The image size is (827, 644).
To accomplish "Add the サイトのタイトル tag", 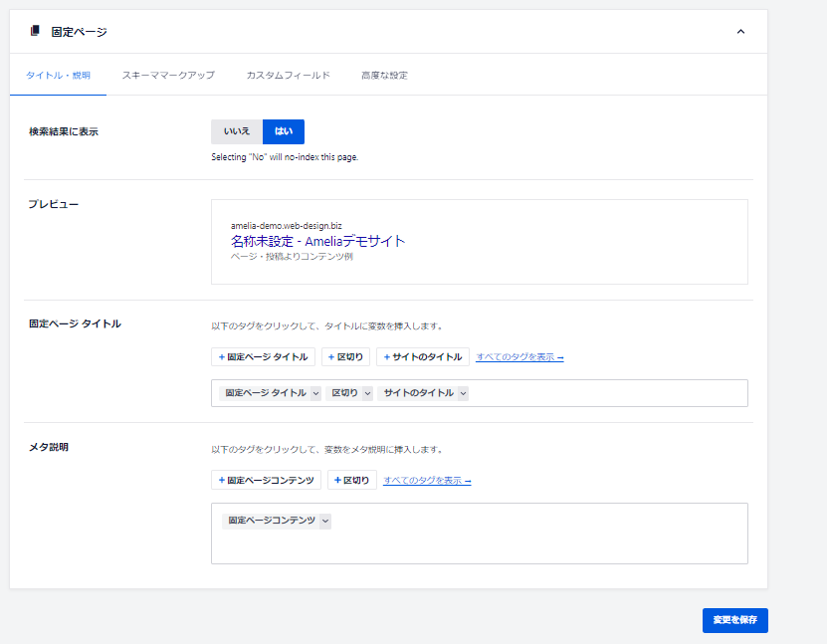I will pyautogui.click(x=423, y=357).
